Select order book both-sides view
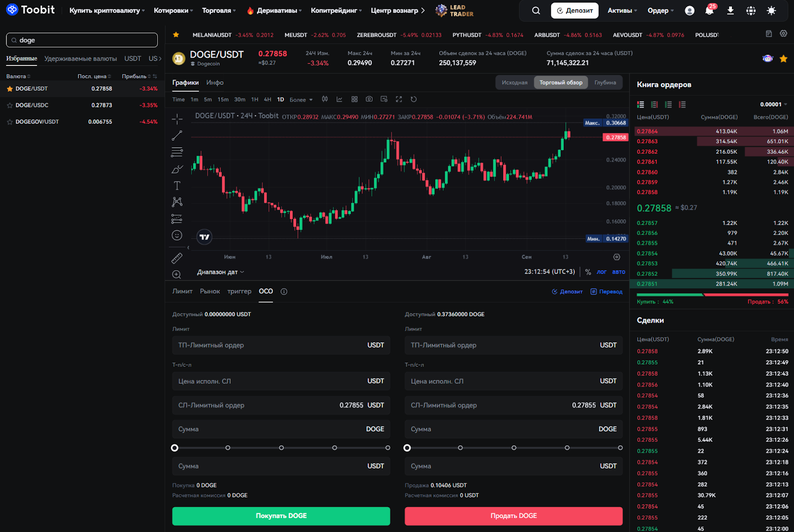Screen dimensions: 794x532 [x=641, y=105]
